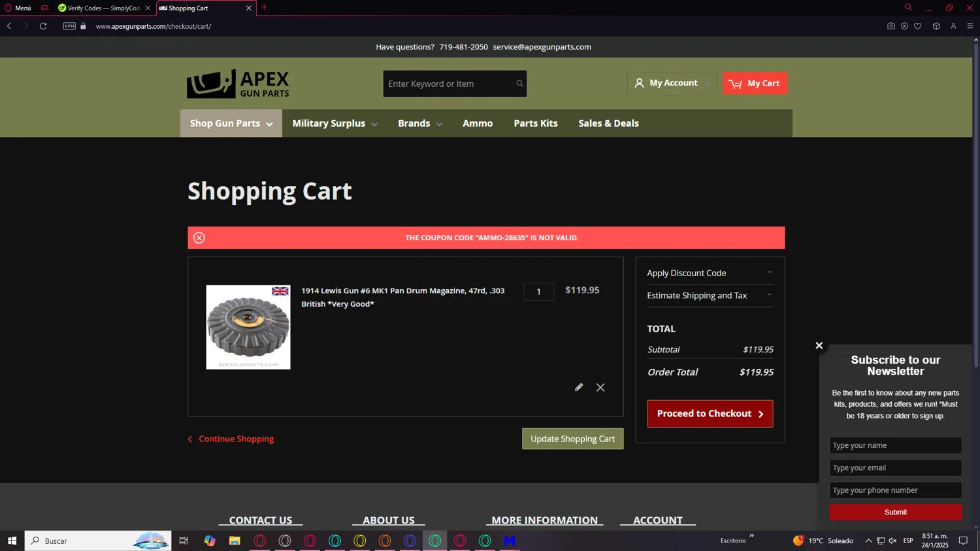The height and width of the screenshot is (551, 980).
Task: Click the Continue Shopping link
Action: click(x=231, y=439)
